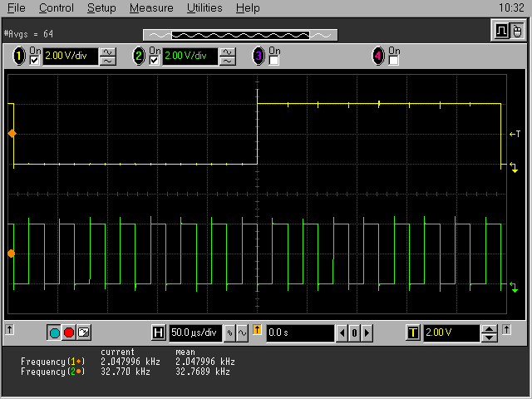The height and width of the screenshot is (399, 532).
Task: Open the Utilities menu
Action: (204, 8)
